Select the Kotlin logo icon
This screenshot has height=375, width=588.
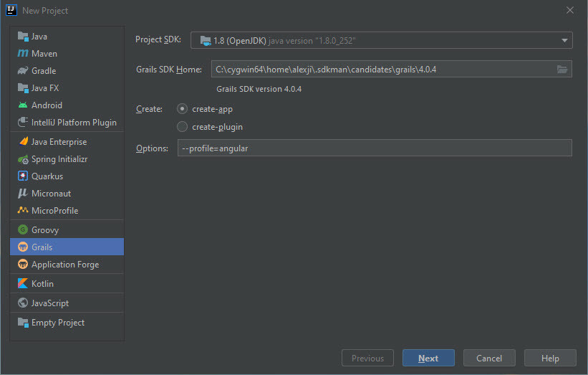point(23,284)
